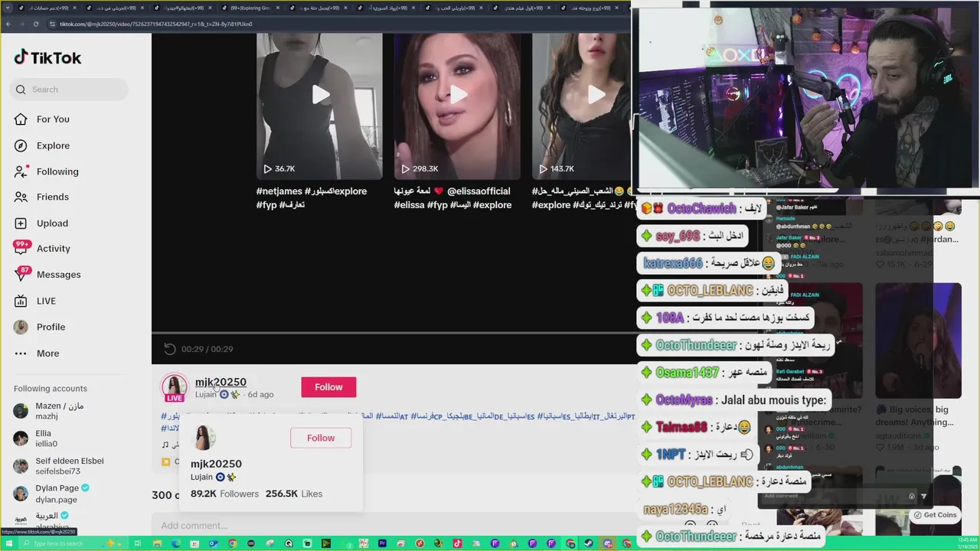Open Ellia account in Following accounts
Image resolution: width=980 pixels, height=551 pixels.
coord(46,439)
